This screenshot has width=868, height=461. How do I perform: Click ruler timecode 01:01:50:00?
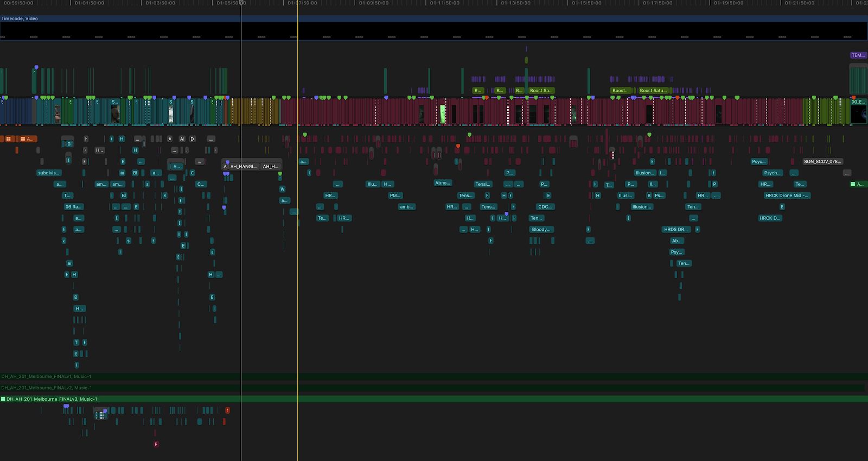point(90,3)
